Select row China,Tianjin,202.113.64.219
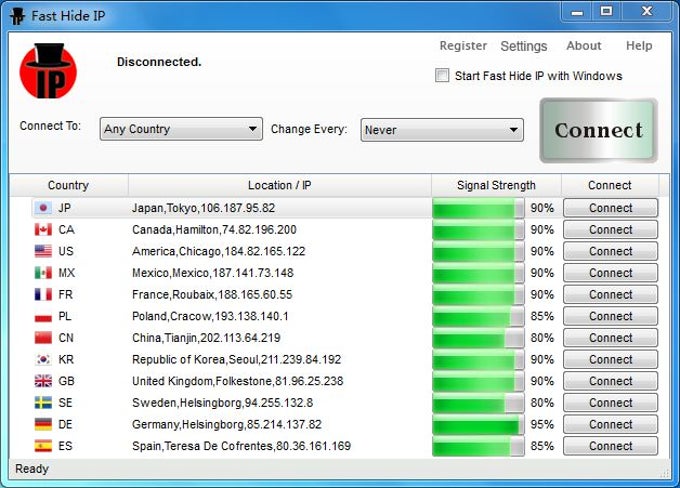 206,338
